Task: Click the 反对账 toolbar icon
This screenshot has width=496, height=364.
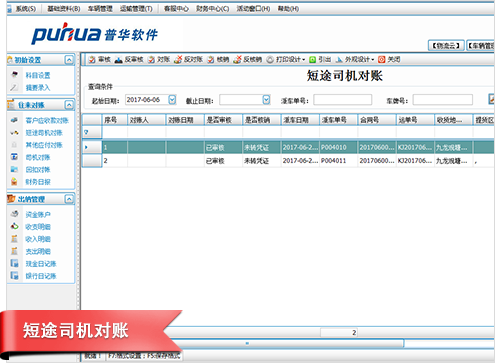Action: pos(178,60)
